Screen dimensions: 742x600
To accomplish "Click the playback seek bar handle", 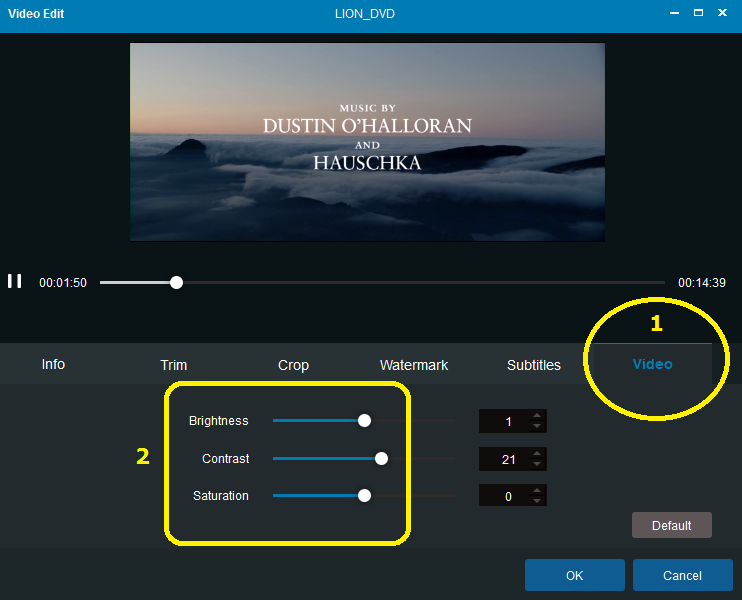I will 177,282.
